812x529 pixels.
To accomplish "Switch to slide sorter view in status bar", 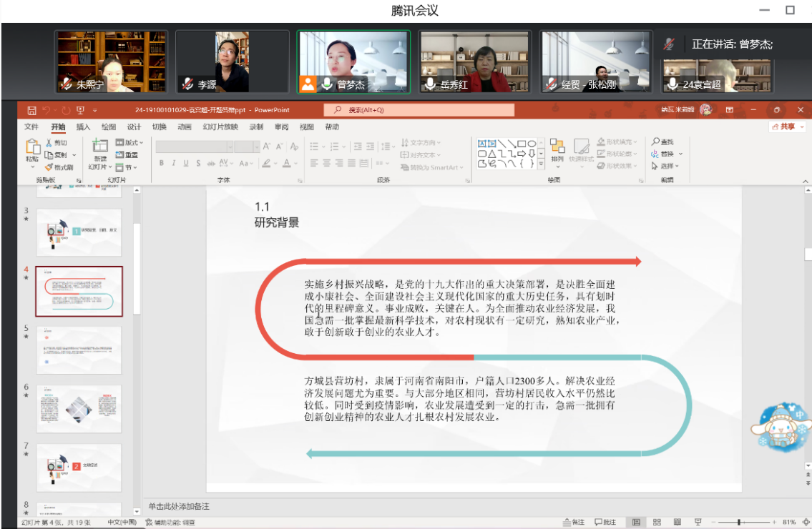I will (657, 523).
